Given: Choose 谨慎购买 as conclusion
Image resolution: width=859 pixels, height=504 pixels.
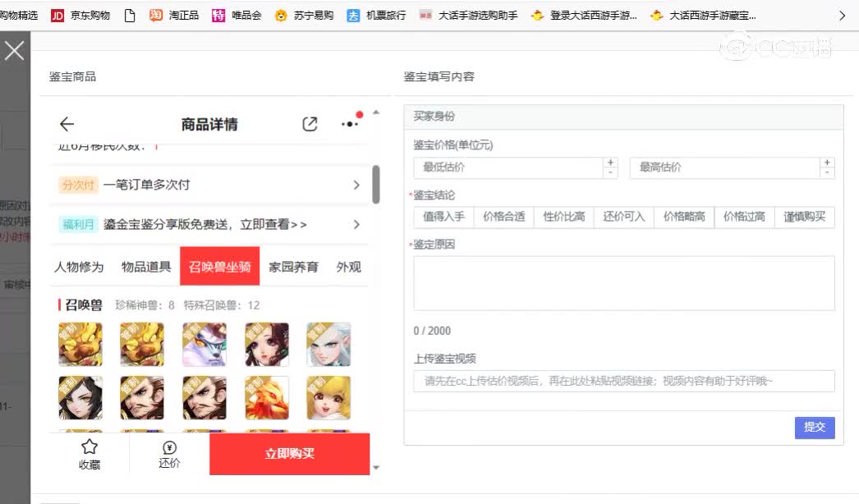Looking at the screenshot, I should [x=804, y=218].
